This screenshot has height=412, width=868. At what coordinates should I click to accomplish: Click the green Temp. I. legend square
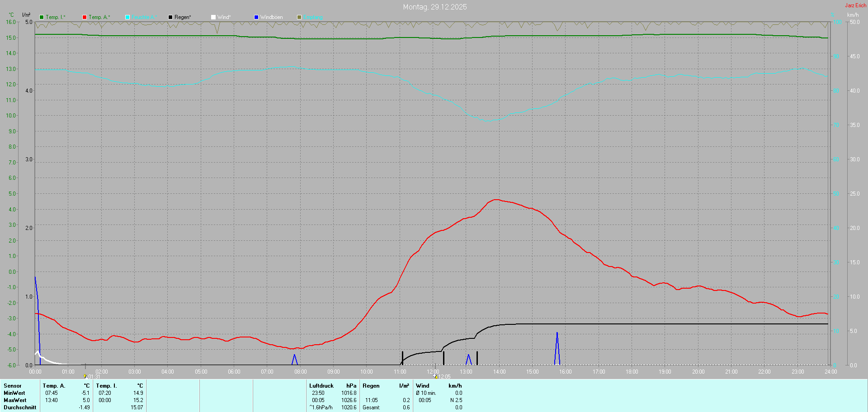point(42,17)
